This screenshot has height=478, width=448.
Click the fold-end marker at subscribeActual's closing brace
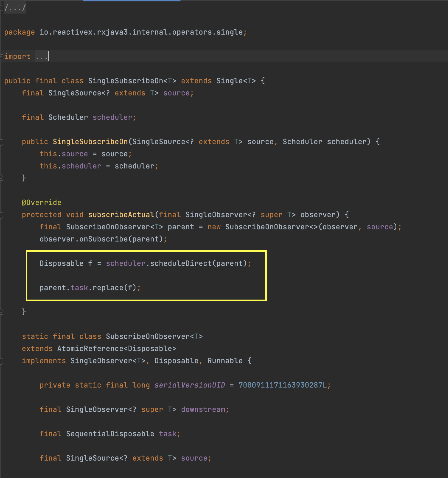[1, 312]
